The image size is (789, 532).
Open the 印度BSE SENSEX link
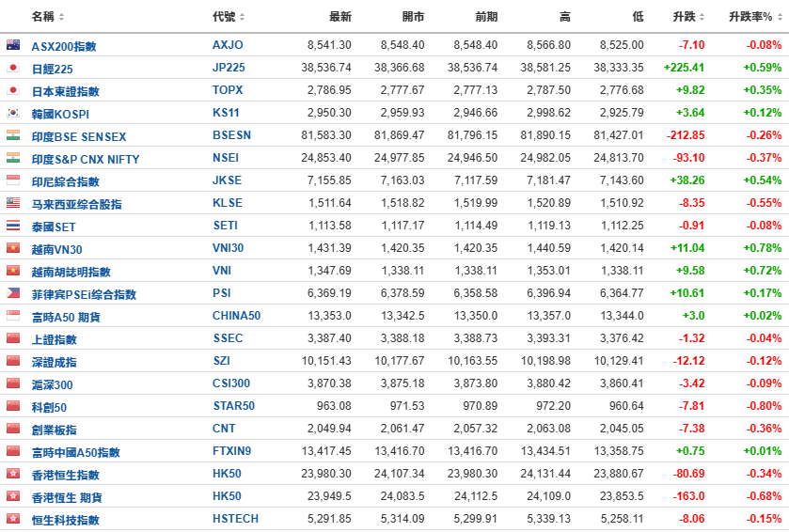79,137
